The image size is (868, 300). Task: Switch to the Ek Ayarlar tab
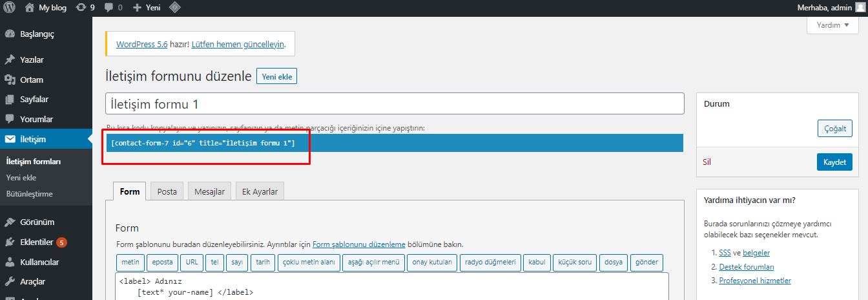coord(260,191)
